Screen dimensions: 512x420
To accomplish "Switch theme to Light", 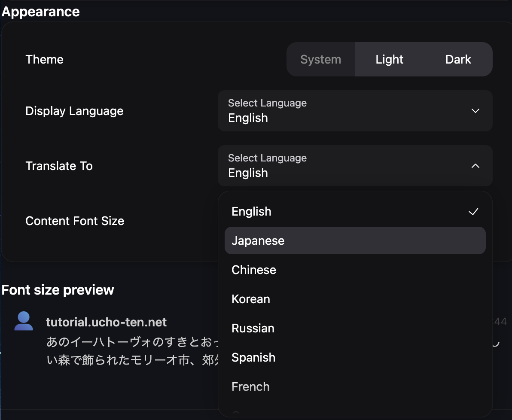I will click(389, 59).
